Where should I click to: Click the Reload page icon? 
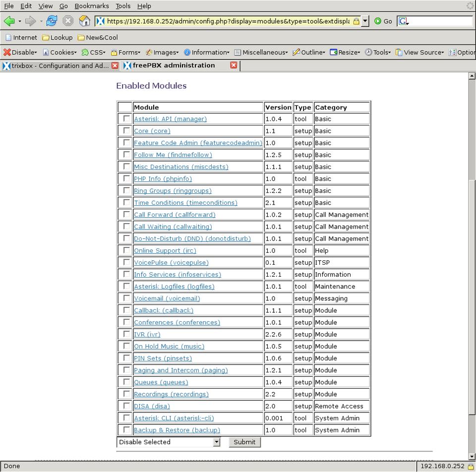coord(52,21)
